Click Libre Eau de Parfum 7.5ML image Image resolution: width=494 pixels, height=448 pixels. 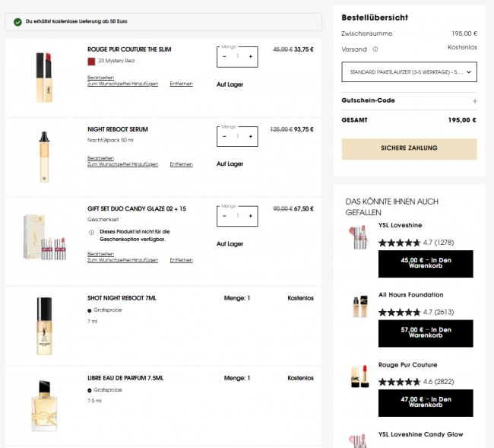tap(44, 405)
